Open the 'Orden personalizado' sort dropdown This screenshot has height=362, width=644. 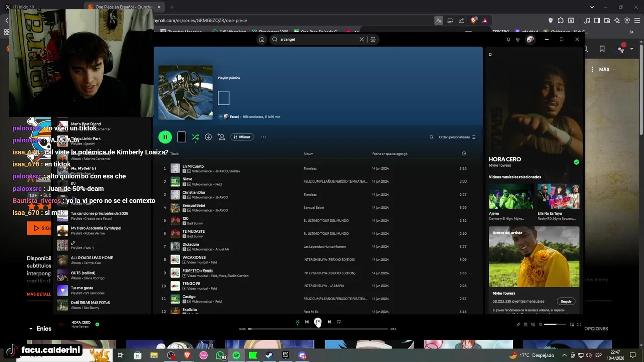(457, 137)
